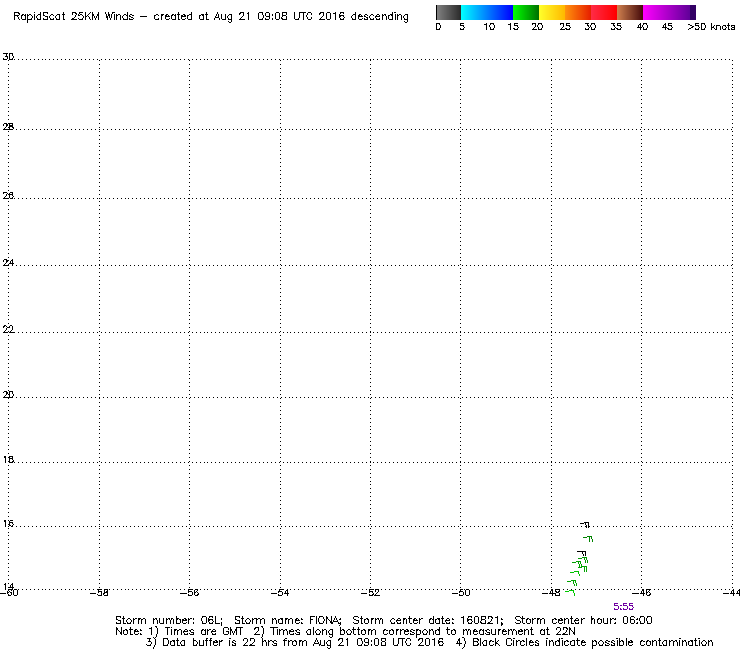This screenshot has width=740, height=650.
Task: Click the longitude -58 axis label
Action: click(x=99, y=593)
